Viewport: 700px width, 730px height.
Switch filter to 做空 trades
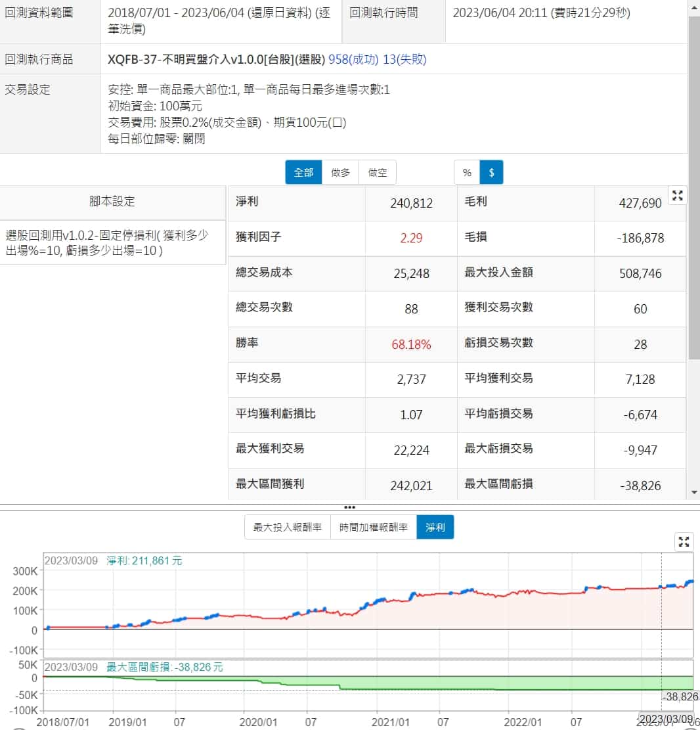(378, 172)
